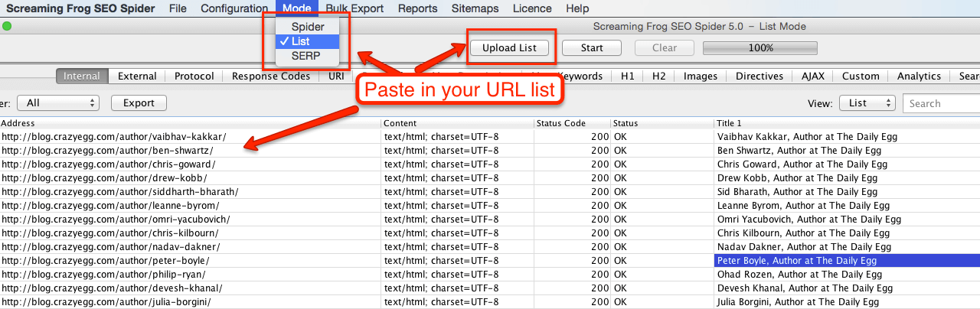Switch to the Protocol tab

[194, 76]
